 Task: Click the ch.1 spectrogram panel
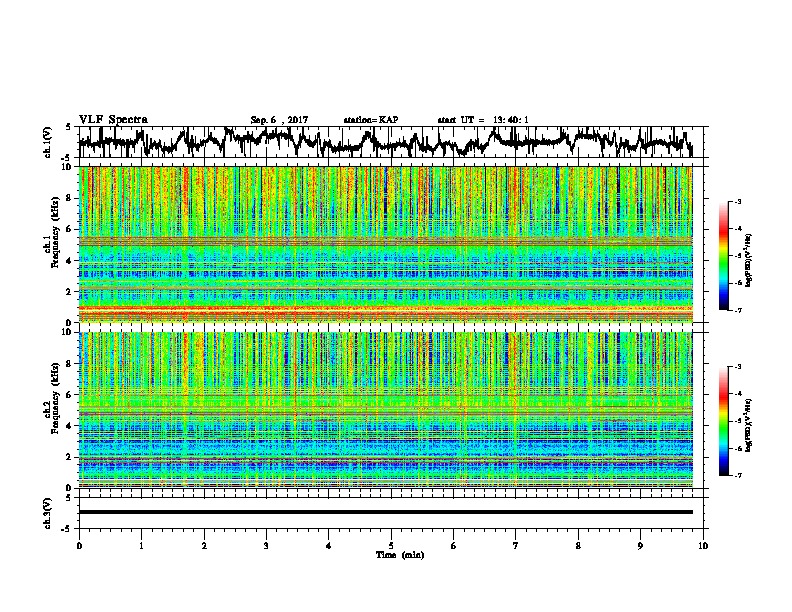(x=385, y=244)
